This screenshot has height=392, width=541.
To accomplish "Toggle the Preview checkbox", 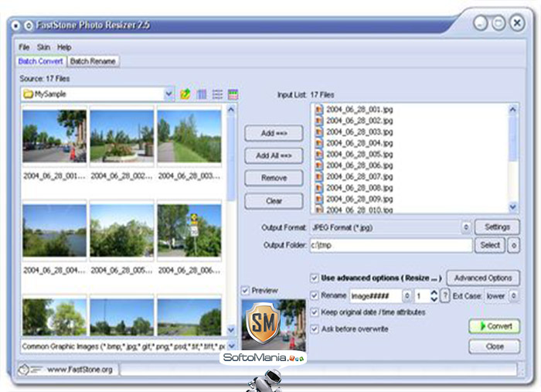I will (245, 290).
